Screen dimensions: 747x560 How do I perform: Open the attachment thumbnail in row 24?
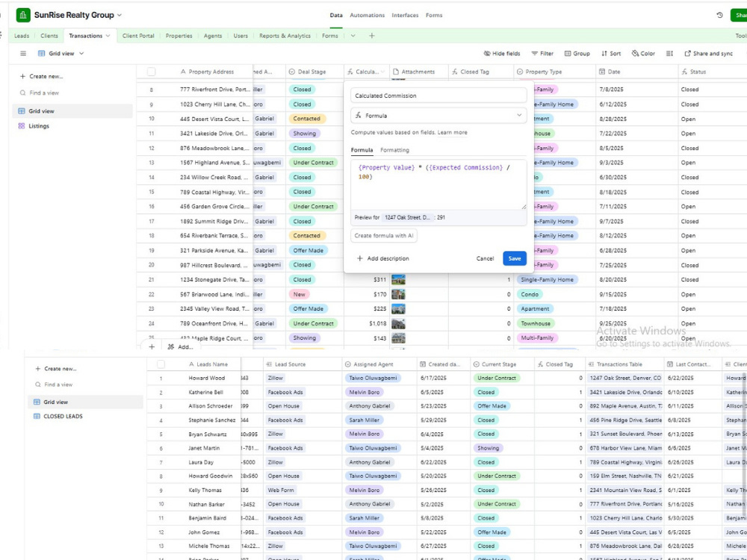[398, 323]
